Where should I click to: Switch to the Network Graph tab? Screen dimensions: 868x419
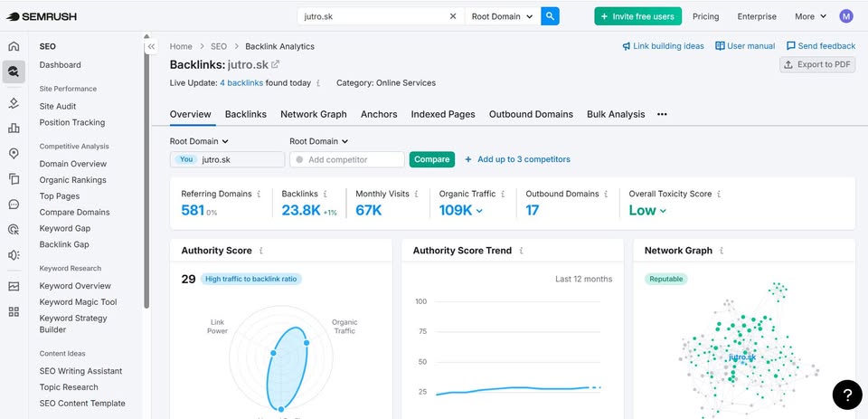tap(314, 114)
